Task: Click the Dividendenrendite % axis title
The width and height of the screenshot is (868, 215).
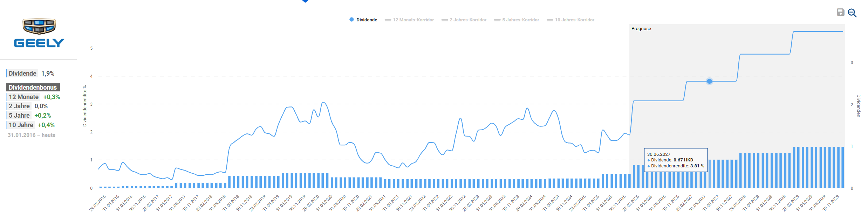Action: [x=84, y=106]
